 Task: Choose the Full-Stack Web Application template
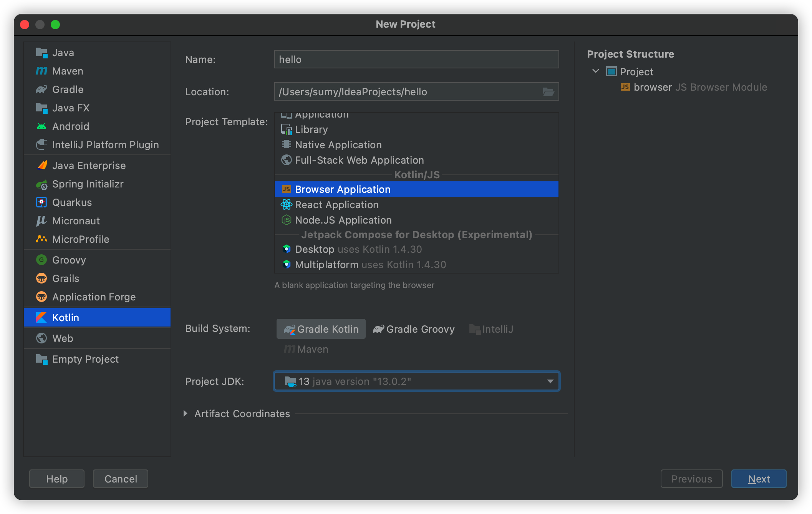click(359, 160)
